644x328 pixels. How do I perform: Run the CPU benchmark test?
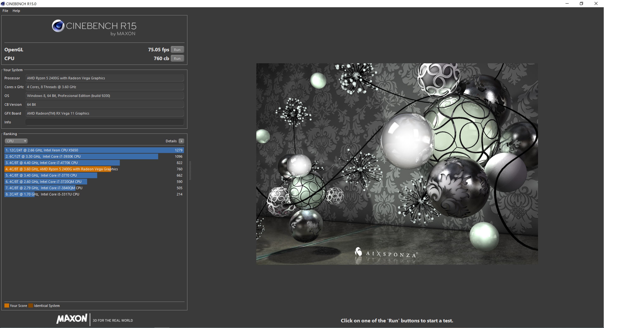(177, 58)
